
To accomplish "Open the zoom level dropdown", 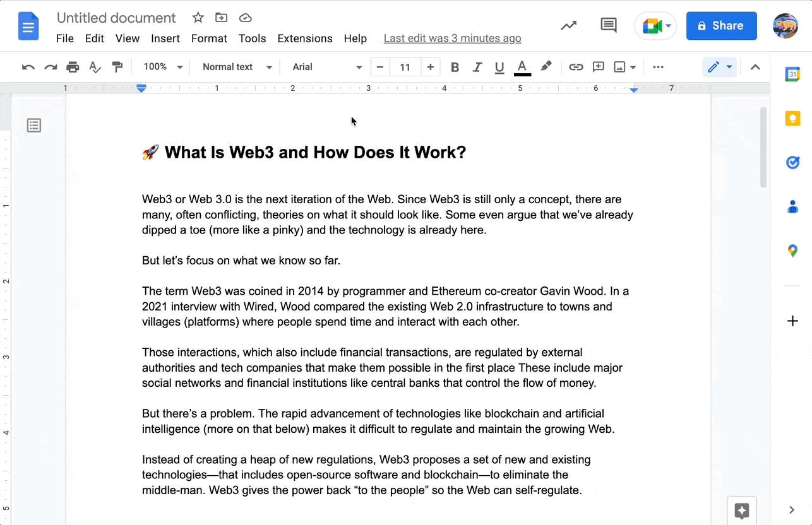I will click(x=162, y=66).
